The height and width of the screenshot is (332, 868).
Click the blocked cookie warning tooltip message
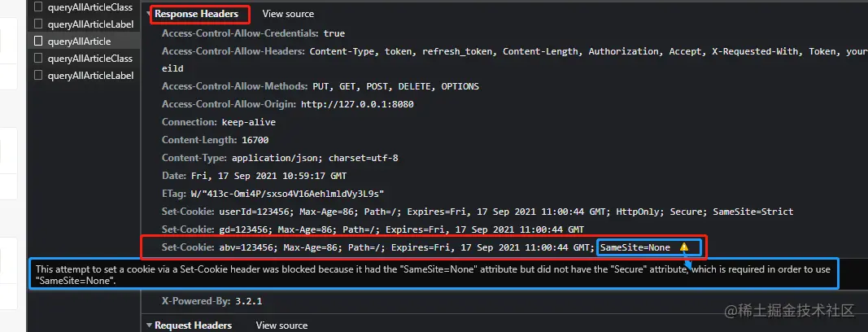pos(434,274)
